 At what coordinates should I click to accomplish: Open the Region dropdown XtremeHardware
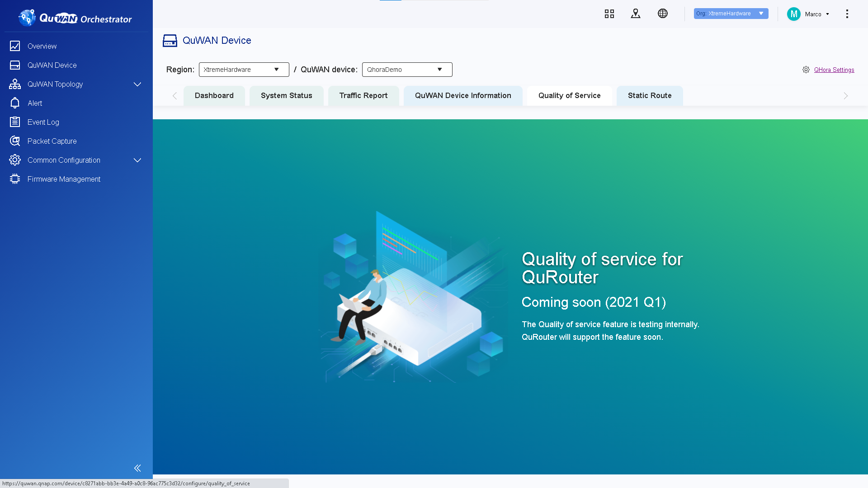[244, 70]
